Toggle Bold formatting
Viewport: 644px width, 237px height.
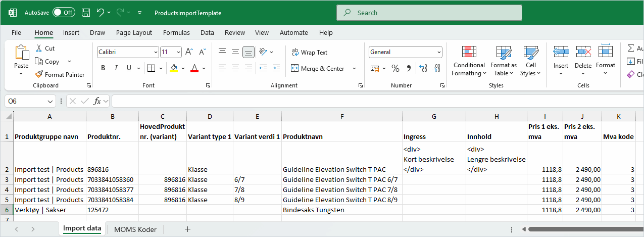(103, 68)
